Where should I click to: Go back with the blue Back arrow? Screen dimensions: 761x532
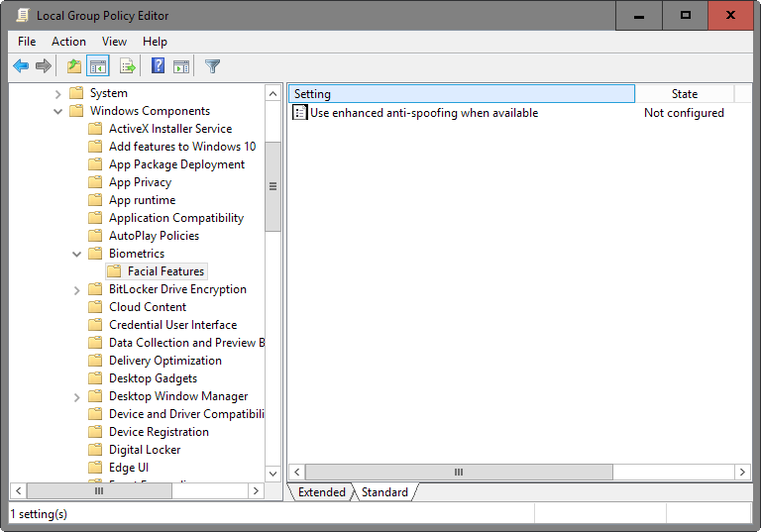coord(21,65)
